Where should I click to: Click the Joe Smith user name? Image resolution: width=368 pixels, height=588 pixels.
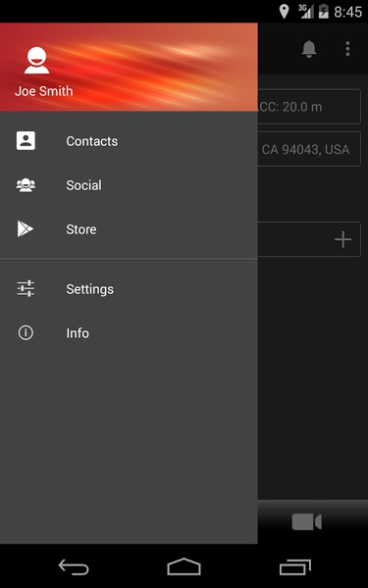pos(44,91)
